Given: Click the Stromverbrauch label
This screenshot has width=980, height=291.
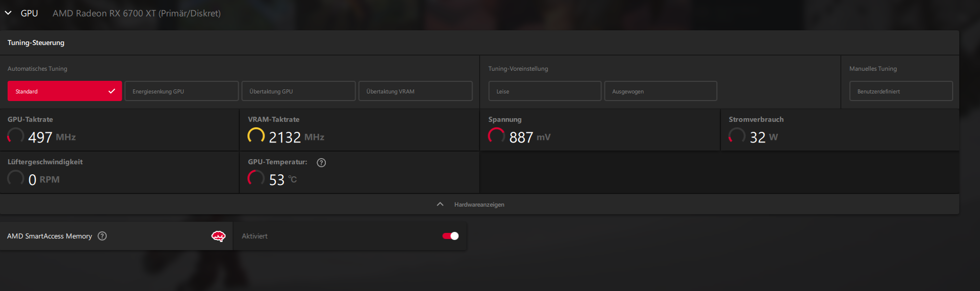Looking at the screenshot, I should pos(756,119).
